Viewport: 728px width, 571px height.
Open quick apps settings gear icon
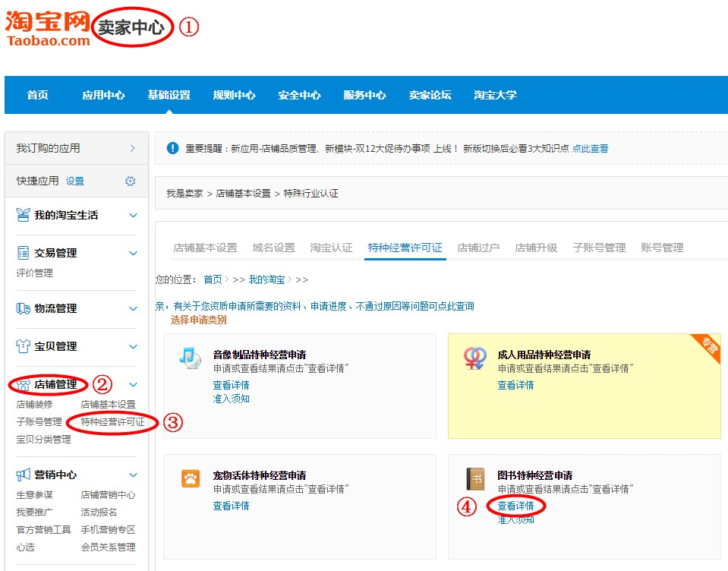pos(131,181)
